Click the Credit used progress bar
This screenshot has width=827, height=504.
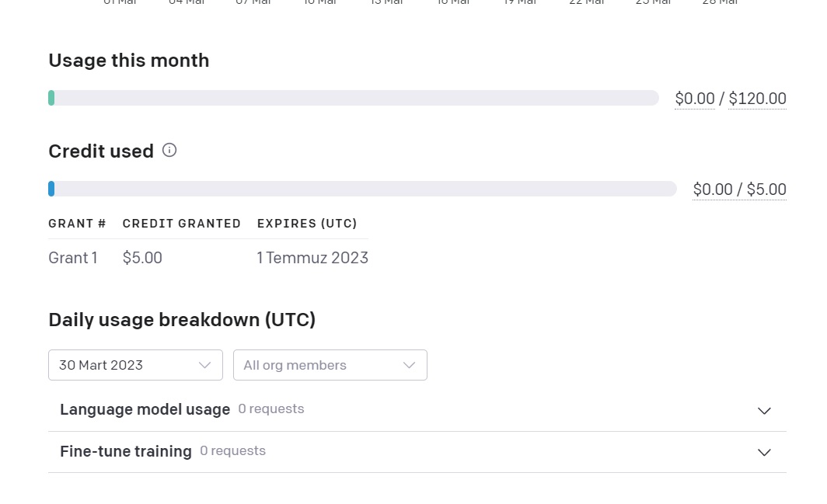362,189
